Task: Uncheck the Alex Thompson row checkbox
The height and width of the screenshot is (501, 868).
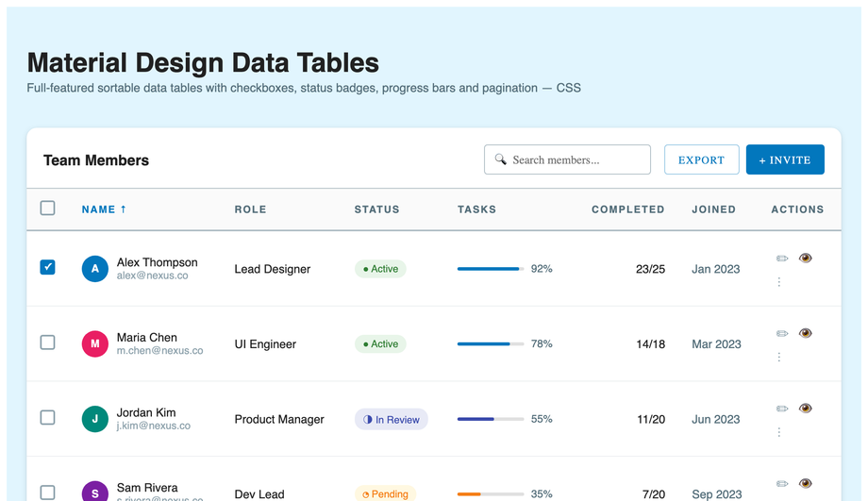Action: 47,267
